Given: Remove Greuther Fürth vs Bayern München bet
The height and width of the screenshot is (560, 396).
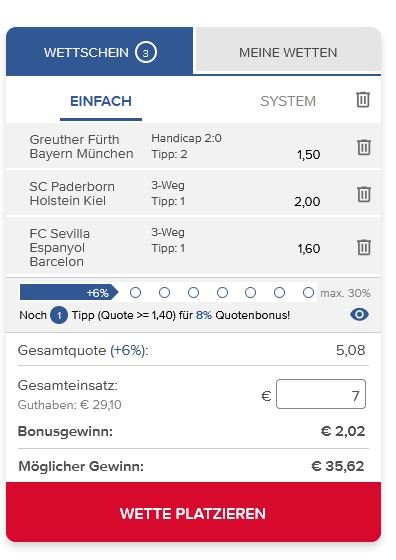Looking at the screenshot, I should click(364, 147).
